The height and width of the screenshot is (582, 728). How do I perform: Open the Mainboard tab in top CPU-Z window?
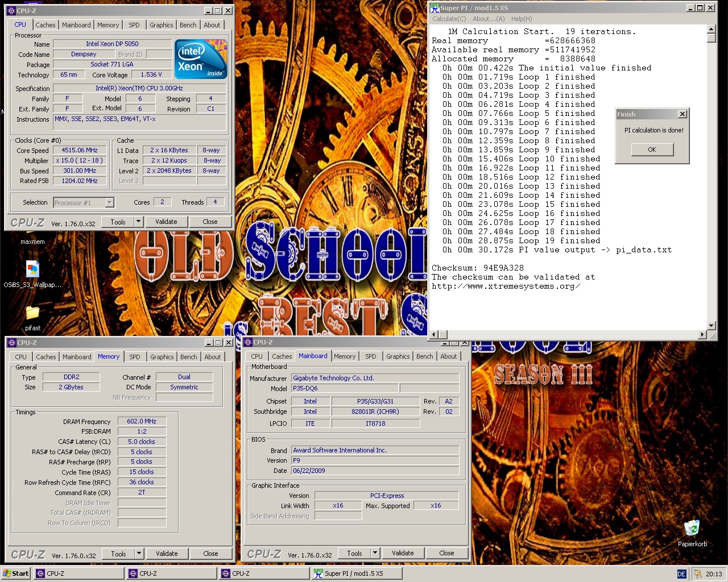click(76, 25)
